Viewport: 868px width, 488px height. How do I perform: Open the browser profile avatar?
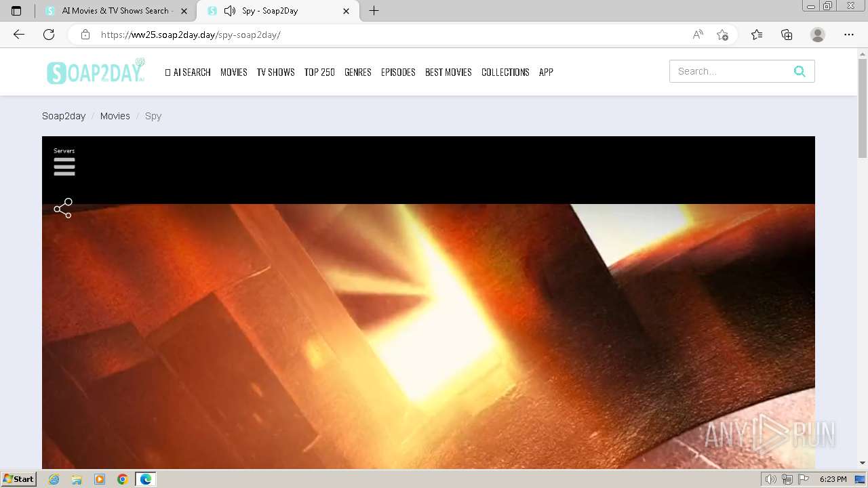click(x=818, y=35)
